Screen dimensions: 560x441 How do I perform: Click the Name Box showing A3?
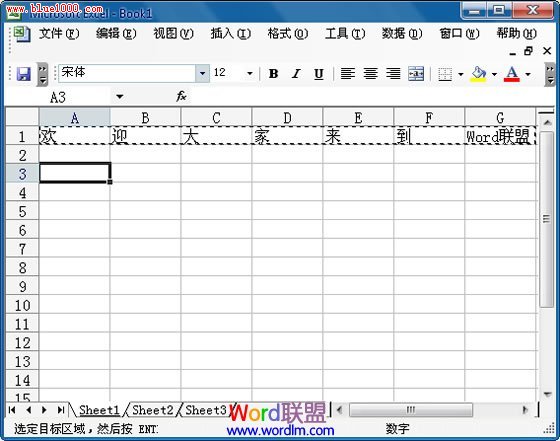[58, 97]
